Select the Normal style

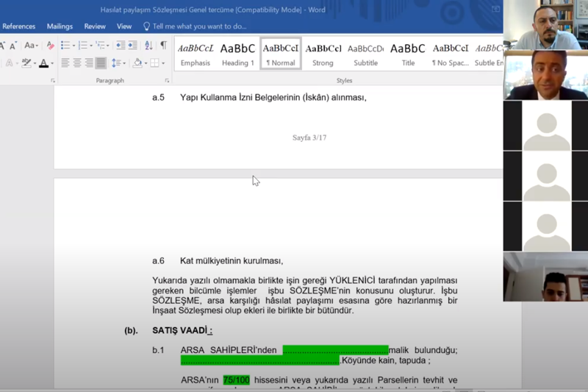pos(281,54)
